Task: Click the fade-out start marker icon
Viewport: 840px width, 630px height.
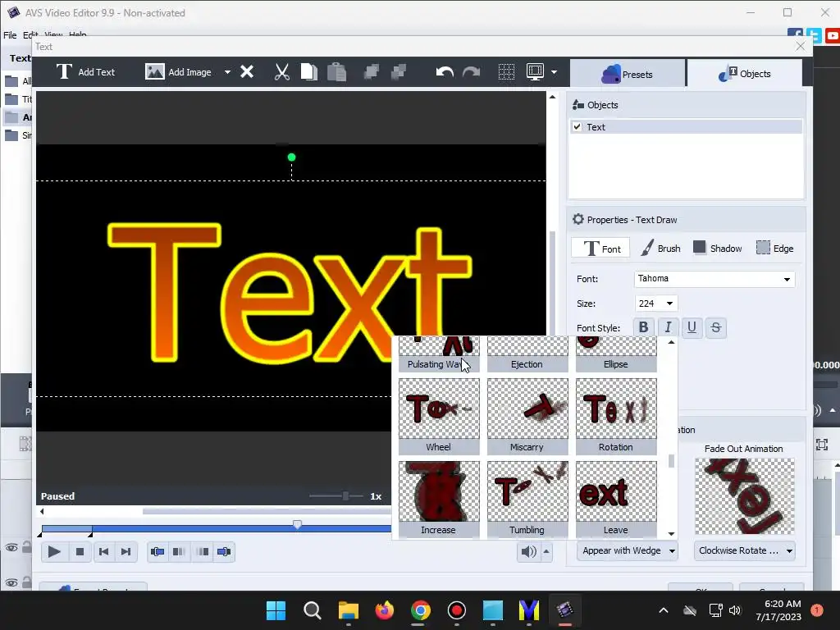Action: (x=203, y=551)
